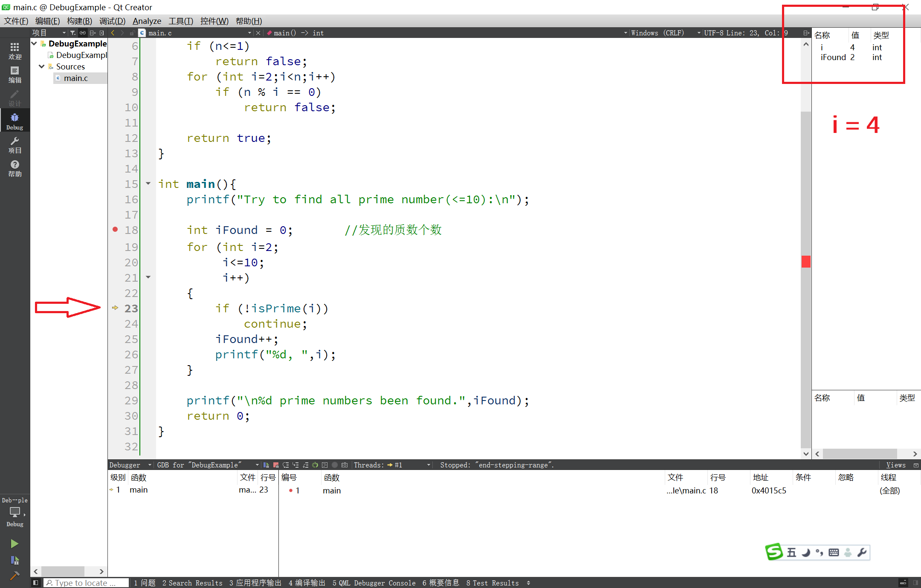
Task: Collapse the DebugExample project tree node
Action: pyautogui.click(x=34, y=43)
